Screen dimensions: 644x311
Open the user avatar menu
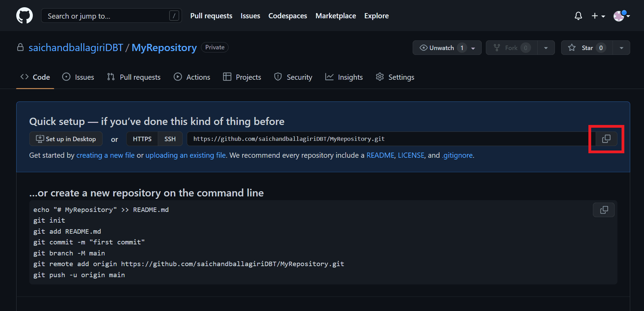click(x=622, y=16)
